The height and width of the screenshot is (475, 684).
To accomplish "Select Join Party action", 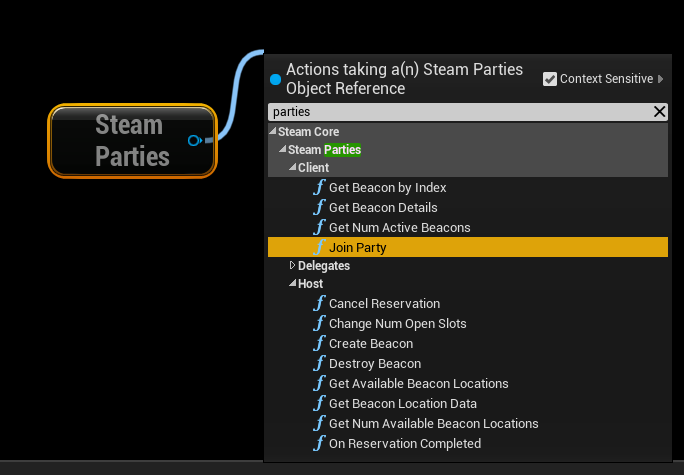I will click(357, 248).
